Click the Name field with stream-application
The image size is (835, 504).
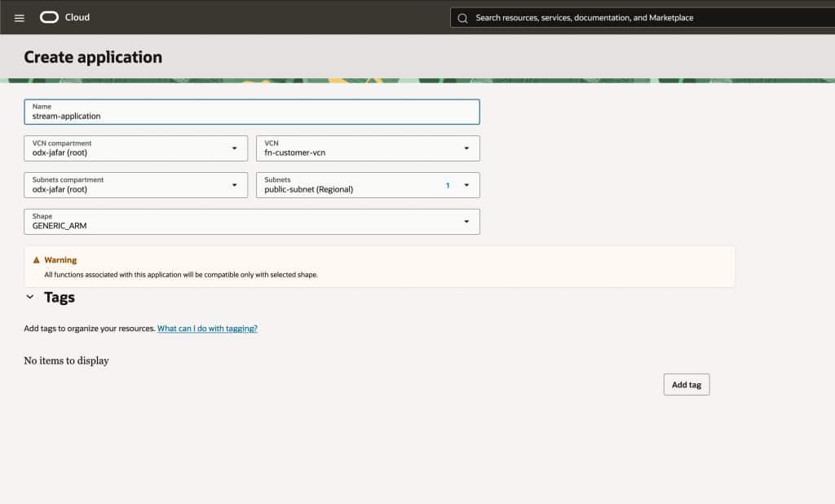(x=252, y=112)
